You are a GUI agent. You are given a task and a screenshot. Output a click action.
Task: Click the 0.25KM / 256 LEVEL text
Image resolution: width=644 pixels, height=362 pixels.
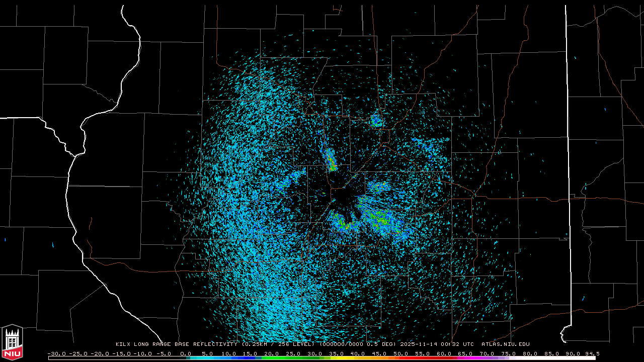click(279, 344)
